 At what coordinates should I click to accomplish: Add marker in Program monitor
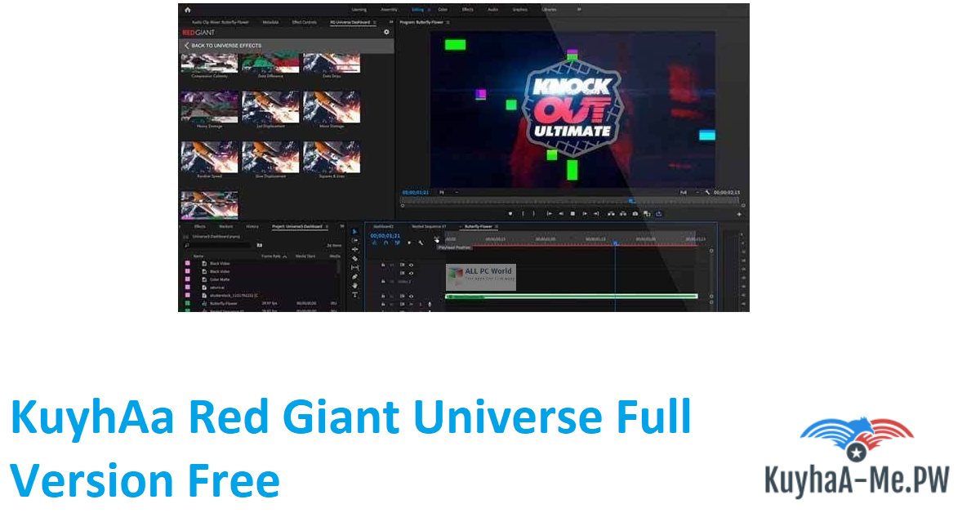click(510, 214)
